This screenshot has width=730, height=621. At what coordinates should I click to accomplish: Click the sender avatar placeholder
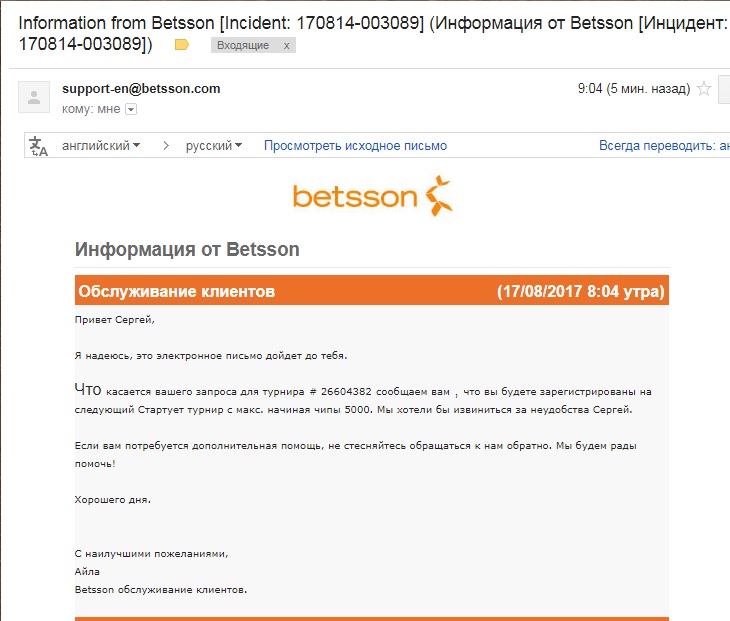[34, 97]
